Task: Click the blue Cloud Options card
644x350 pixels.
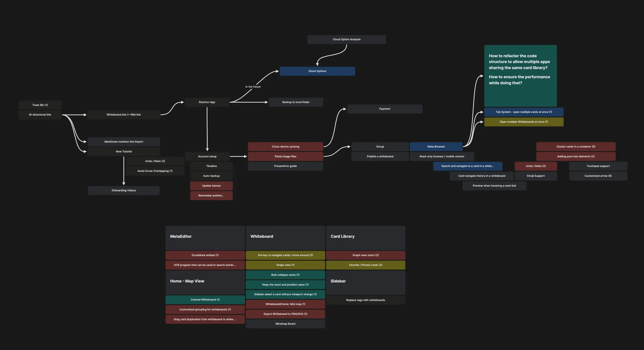Action: click(317, 71)
